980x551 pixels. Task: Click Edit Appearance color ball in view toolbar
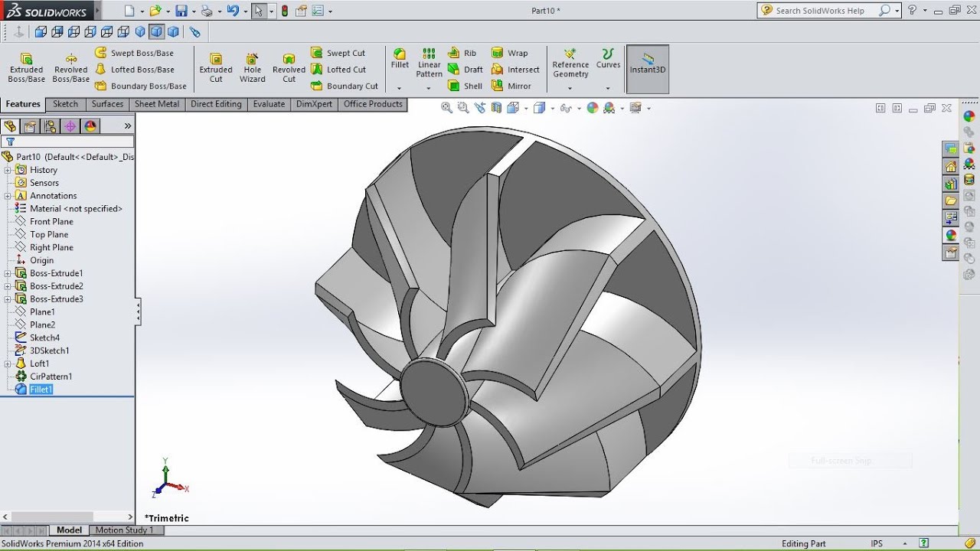point(592,108)
